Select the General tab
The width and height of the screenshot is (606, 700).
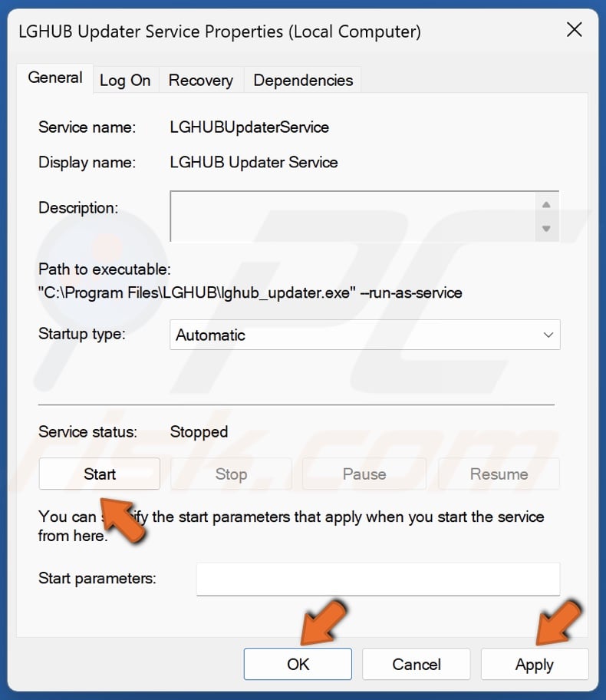click(54, 78)
